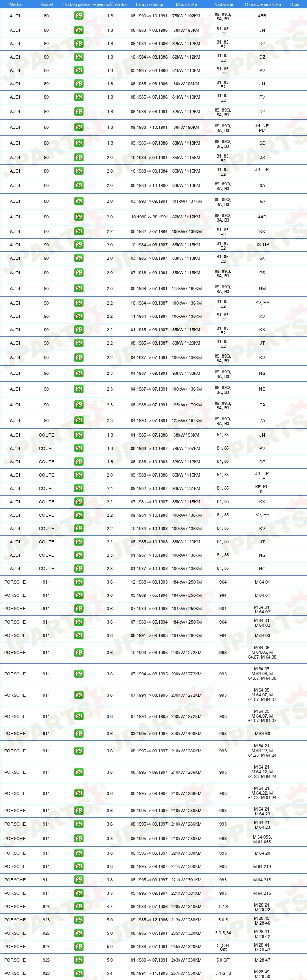Image resolution: width=307 pixels, height=980 pixels.
Task: Click the date range 12.1988 -> 09.1993
Action: 149,582
